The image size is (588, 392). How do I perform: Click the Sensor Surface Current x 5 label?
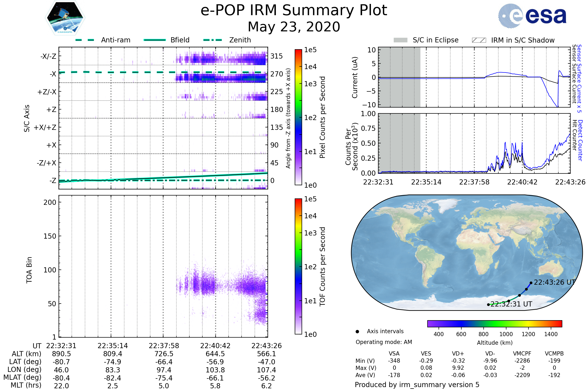579,78
